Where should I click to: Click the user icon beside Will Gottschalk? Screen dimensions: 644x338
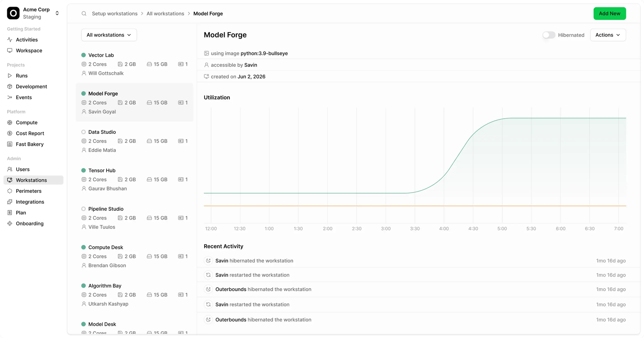coord(84,73)
